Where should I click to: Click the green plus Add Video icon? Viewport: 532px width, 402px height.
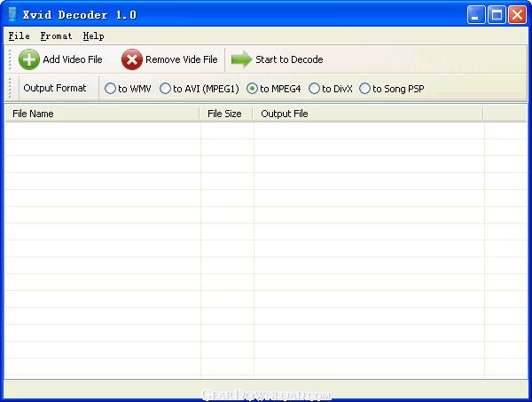29,59
